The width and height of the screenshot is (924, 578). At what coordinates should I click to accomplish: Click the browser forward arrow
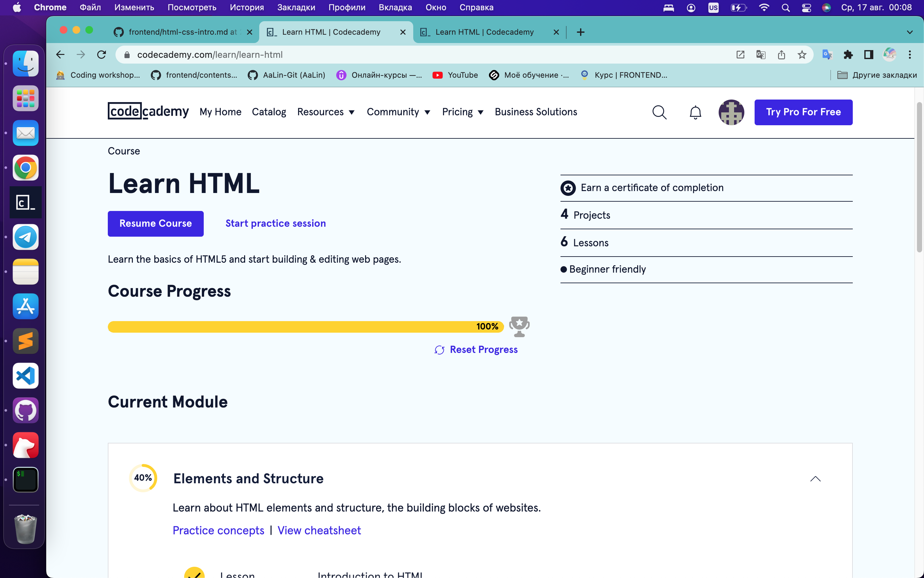point(81,55)
